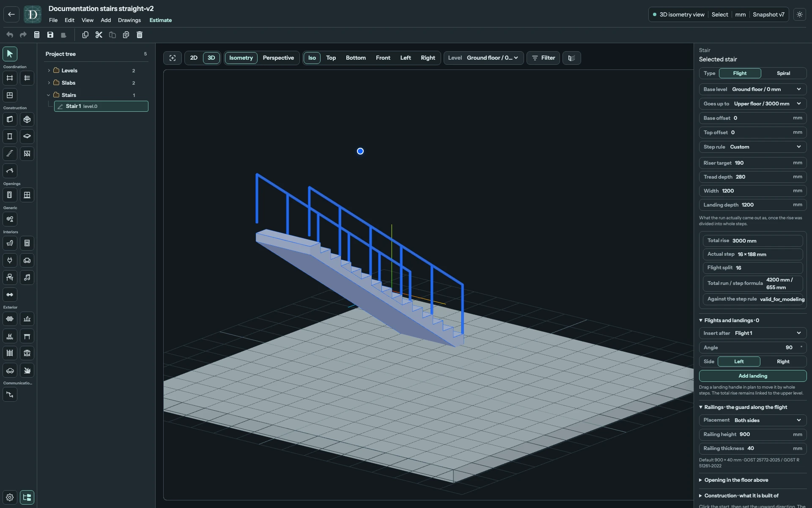812x508 pixels.
Task: Click the Riser target input field
Action: [753, 163]
